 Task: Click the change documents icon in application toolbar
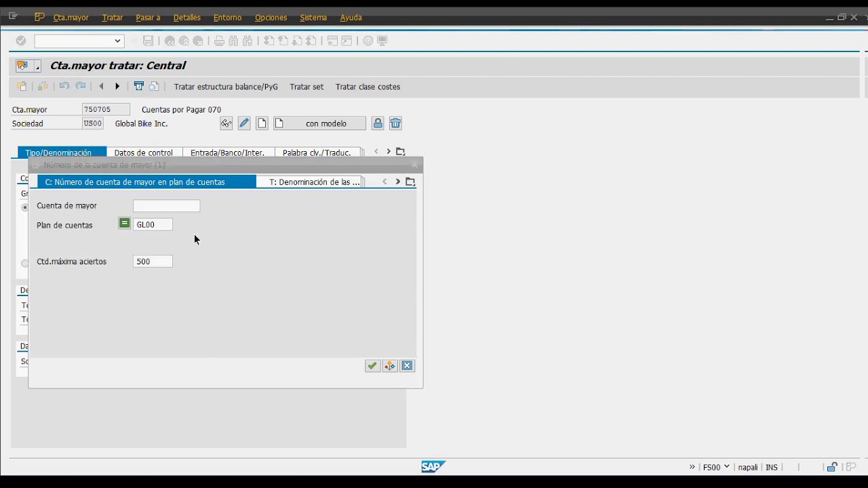[155, 86]
